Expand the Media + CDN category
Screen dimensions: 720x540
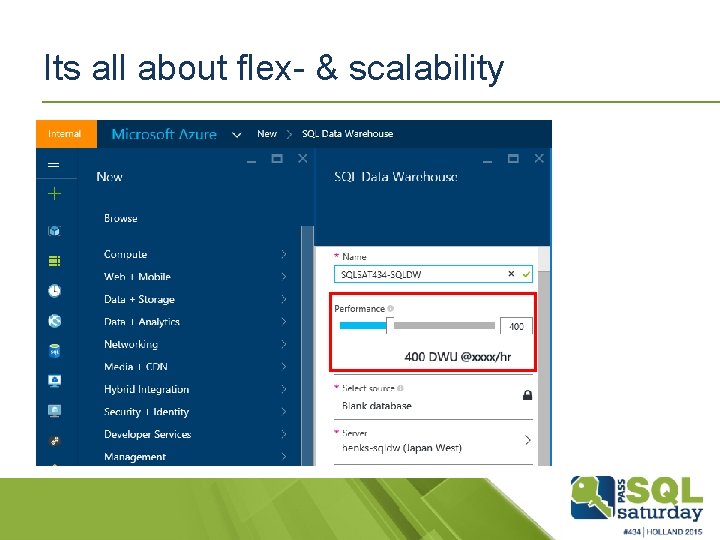pos(195,366)
